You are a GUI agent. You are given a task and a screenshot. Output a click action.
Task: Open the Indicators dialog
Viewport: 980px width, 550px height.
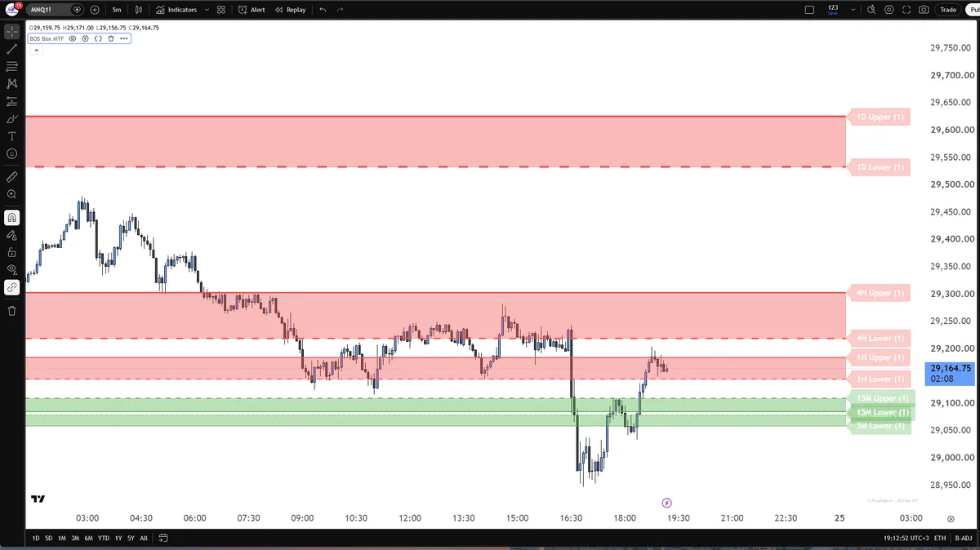click(x=176, y=10)
